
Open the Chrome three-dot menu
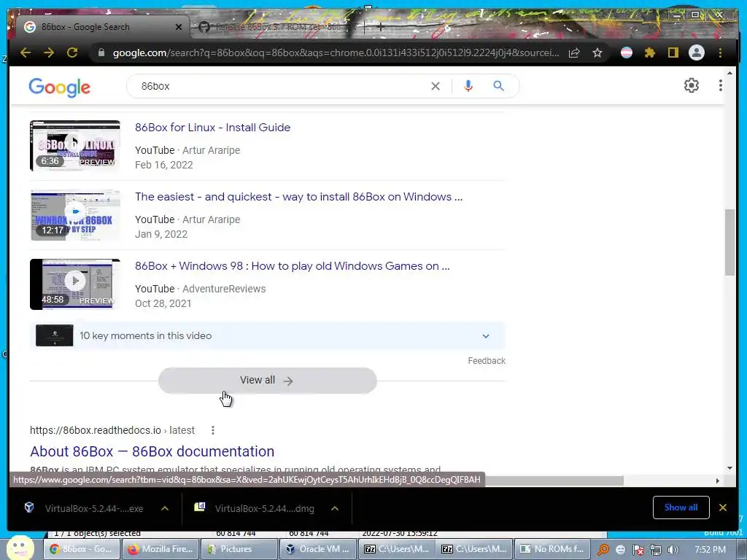coord(720,52)
